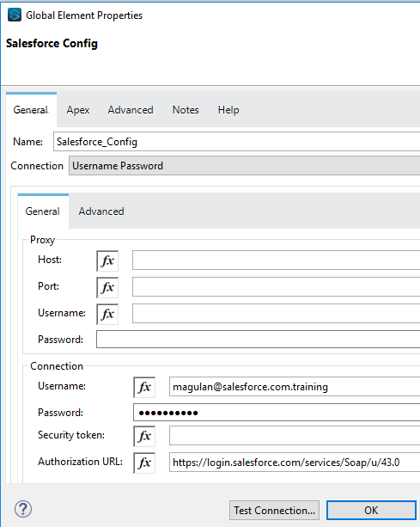420x527 pixels.
Task: Focus the Connection Password field
Action: [x=277, y=412]
